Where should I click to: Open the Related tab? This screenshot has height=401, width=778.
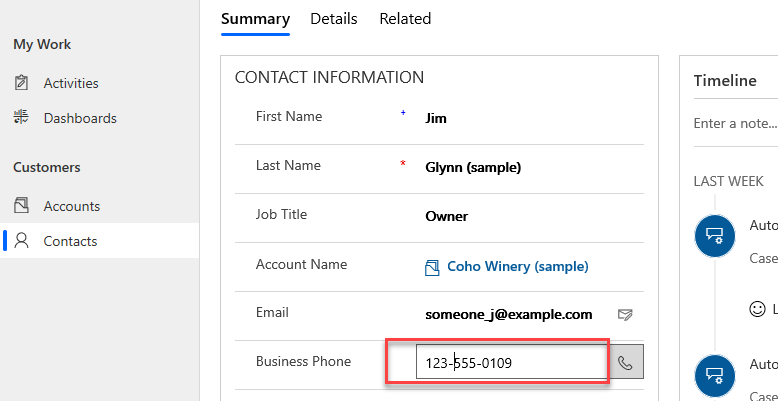click(x=405, y=19)
